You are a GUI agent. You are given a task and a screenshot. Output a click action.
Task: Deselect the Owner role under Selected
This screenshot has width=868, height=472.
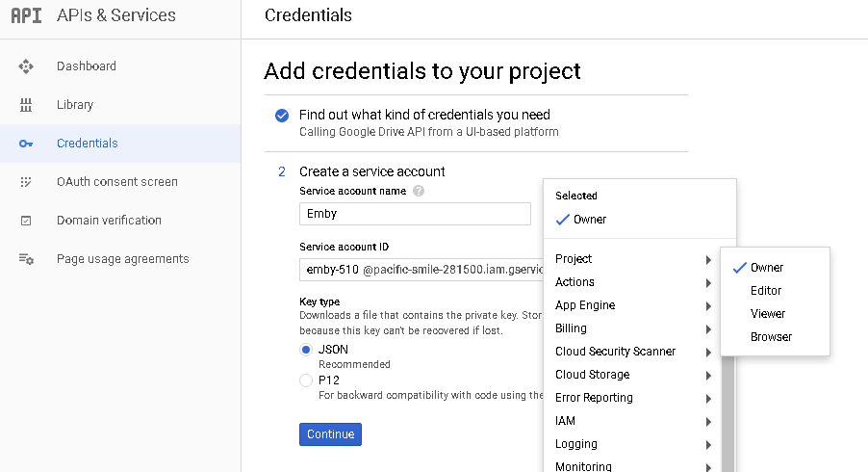pos(640,220)
